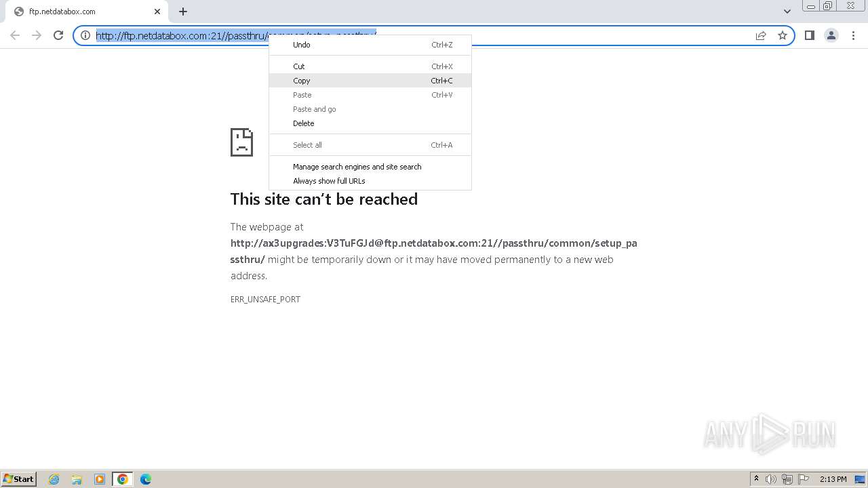
Task: Open a new tab with plus button
Action: click(x=183, y=11)
